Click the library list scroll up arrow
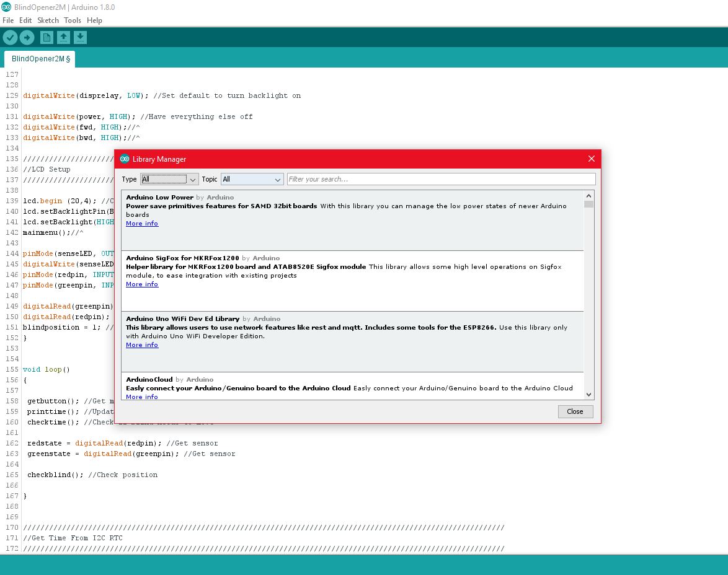The height and width of the screenshot is (575, 728). pos(588,196)
